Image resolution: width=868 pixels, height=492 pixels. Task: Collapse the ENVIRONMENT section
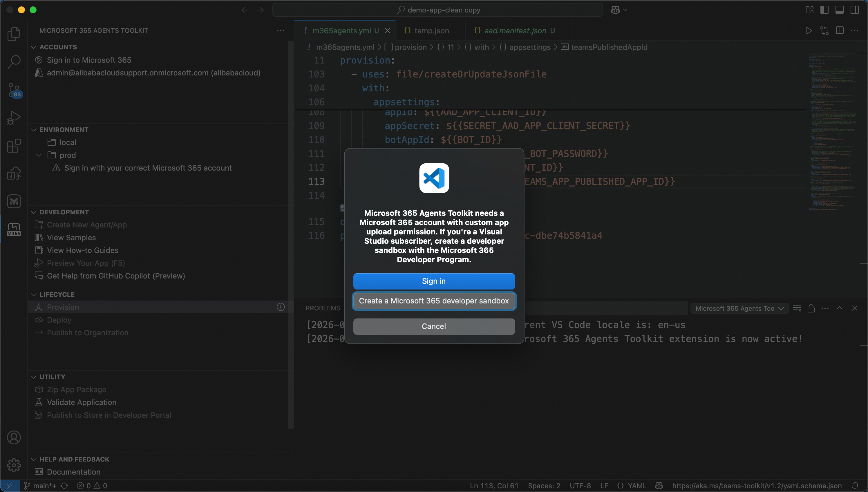[34, 130]
